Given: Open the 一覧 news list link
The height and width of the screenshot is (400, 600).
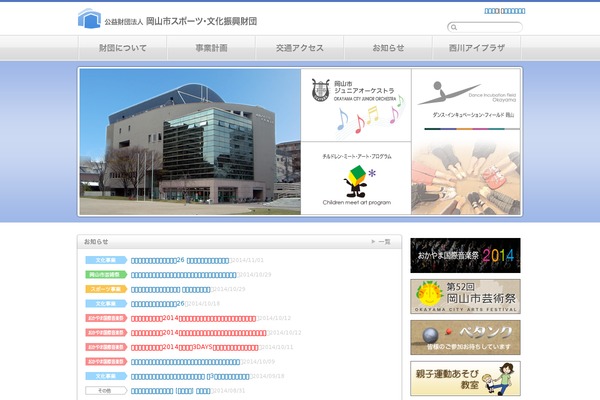Looking at the screenshot, I should (384, 242).
